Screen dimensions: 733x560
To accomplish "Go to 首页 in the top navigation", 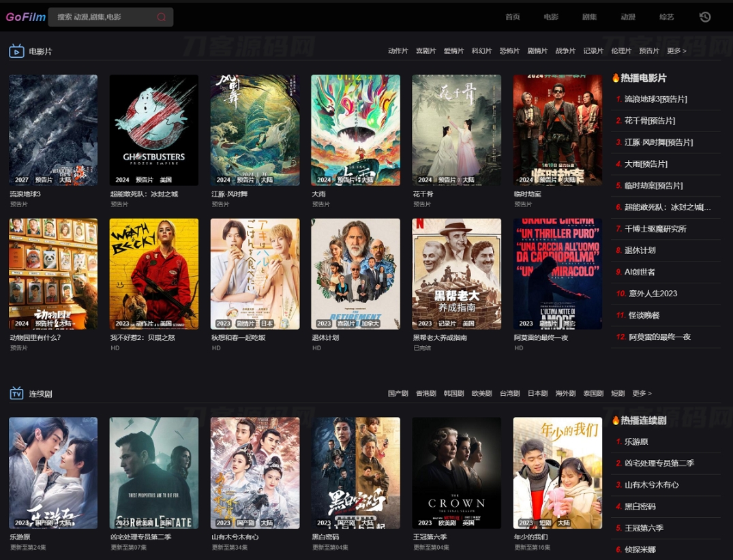I will 512,17.
